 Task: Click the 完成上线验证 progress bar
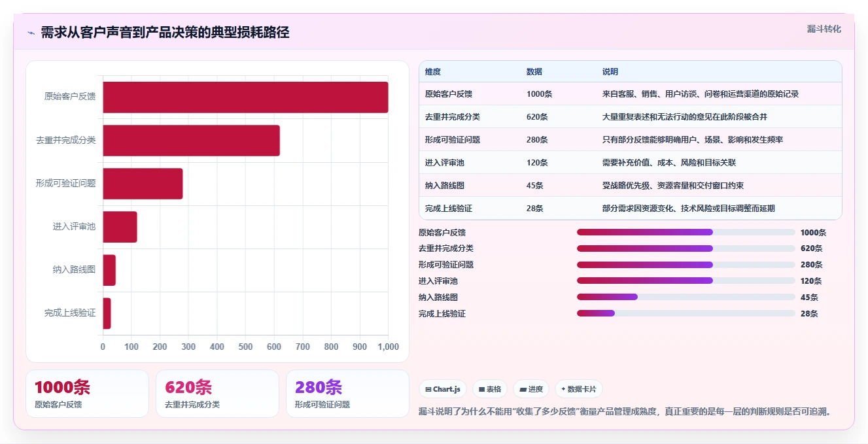(686, 313)
